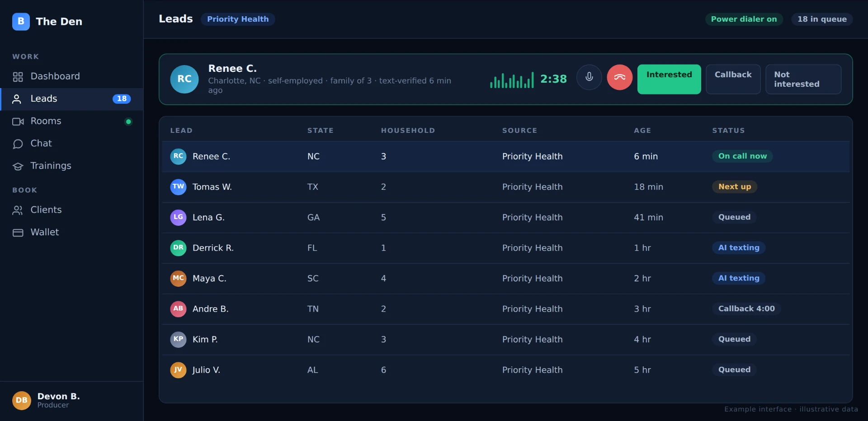
Task: Hang up the call with Renee C.
Action: (x=619, y=77)
